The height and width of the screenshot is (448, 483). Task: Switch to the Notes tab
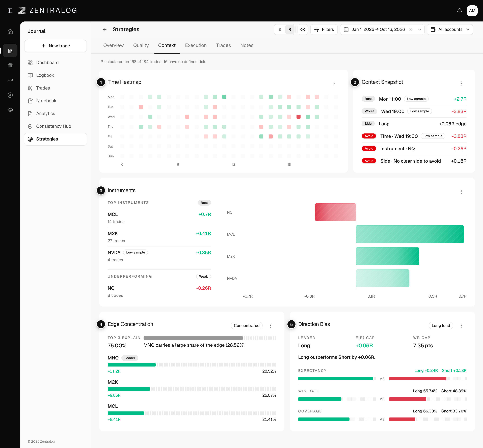[247, 45]
